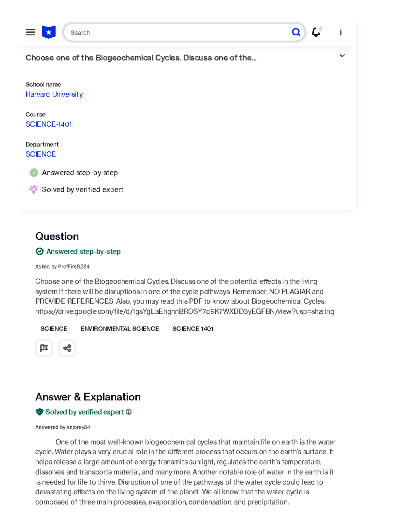Image resolution: width=411 pixels, height=532 pixels.
Task: Click the Answered step-by-step label under Question
Action: [x=83, y=251]
